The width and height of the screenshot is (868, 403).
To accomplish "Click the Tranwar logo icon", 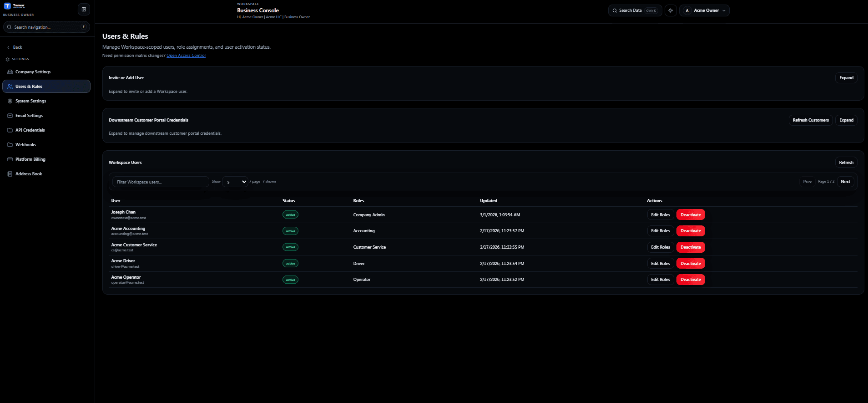I will (x=7, y=6).
